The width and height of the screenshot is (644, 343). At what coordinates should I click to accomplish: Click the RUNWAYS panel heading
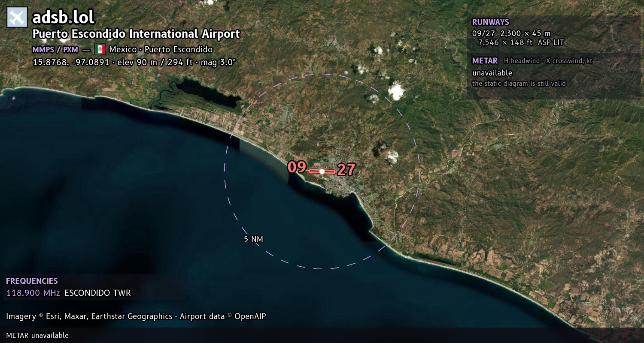[x=490, y=22]
